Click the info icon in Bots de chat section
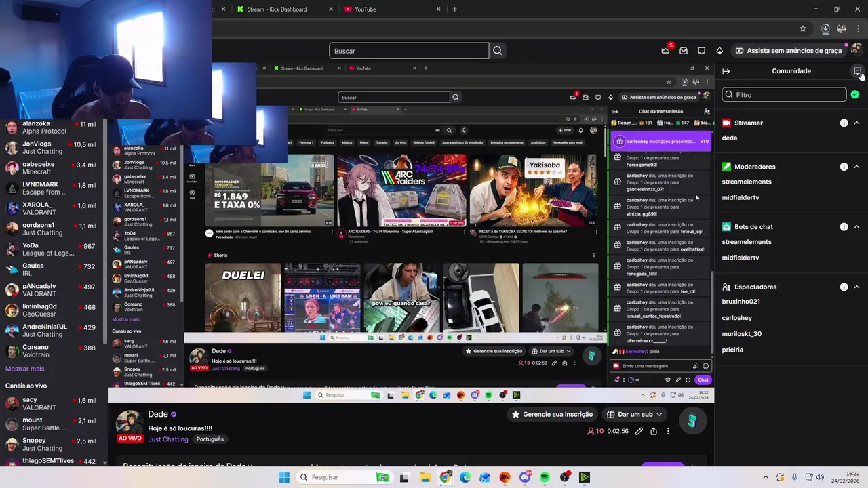 [844, 227]
